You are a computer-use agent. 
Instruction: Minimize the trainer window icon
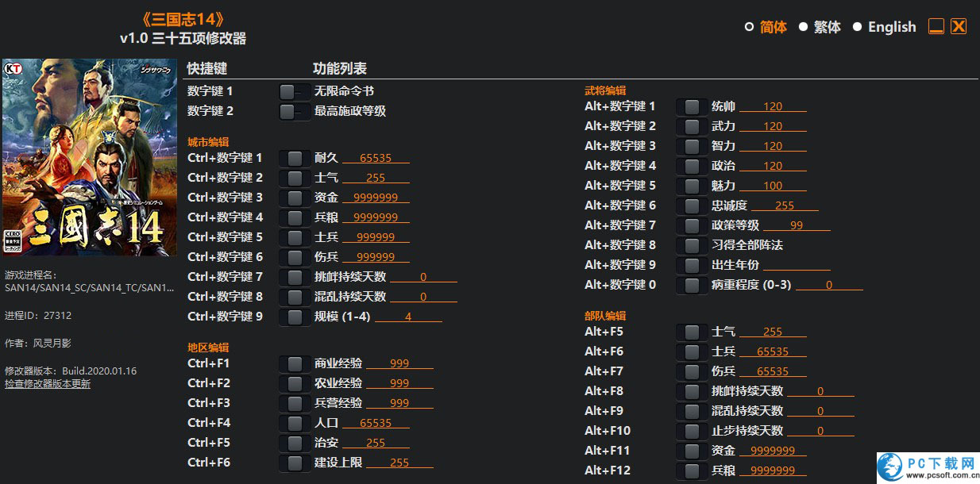tap(936, 26)
